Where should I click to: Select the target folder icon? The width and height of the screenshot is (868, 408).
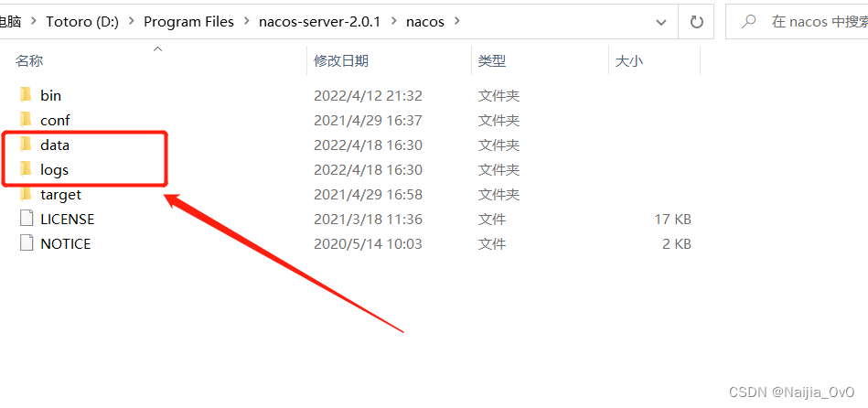pos(26,194)
